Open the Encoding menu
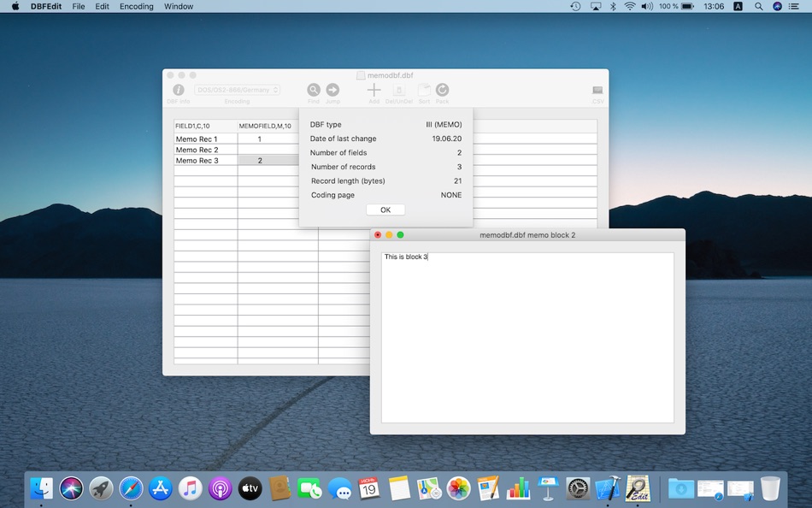Screen dimensions: 812x508 coord(136,6)
